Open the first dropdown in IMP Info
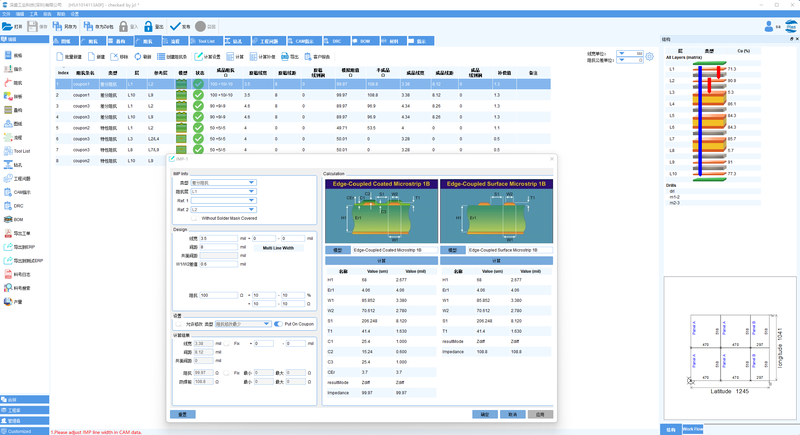Image resolution: width=800 pixels, height=435 pixels. coord(223,183)
